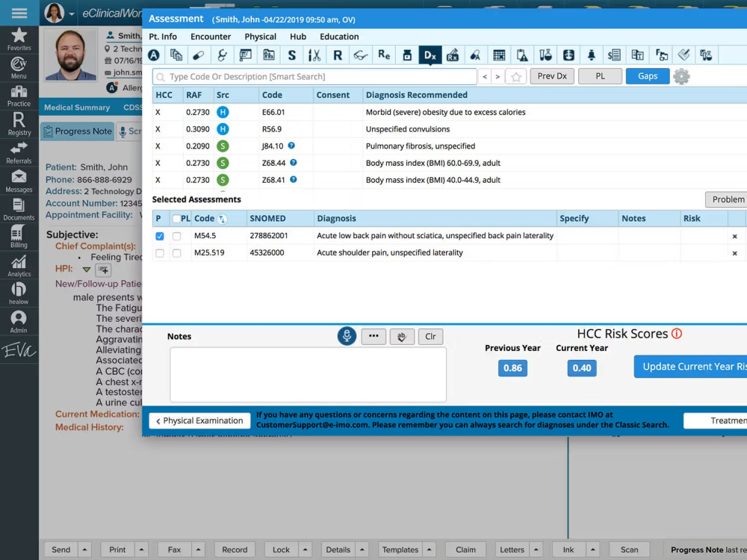
Task: Check primary checkbox for M25.519
Action: [x=160, y=253]
